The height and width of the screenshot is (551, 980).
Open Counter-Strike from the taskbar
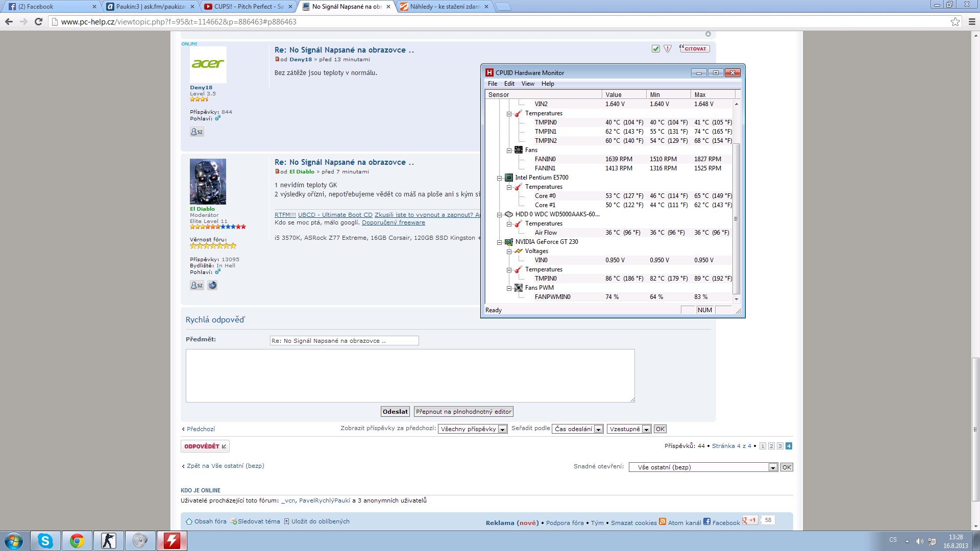pos(108,541)
